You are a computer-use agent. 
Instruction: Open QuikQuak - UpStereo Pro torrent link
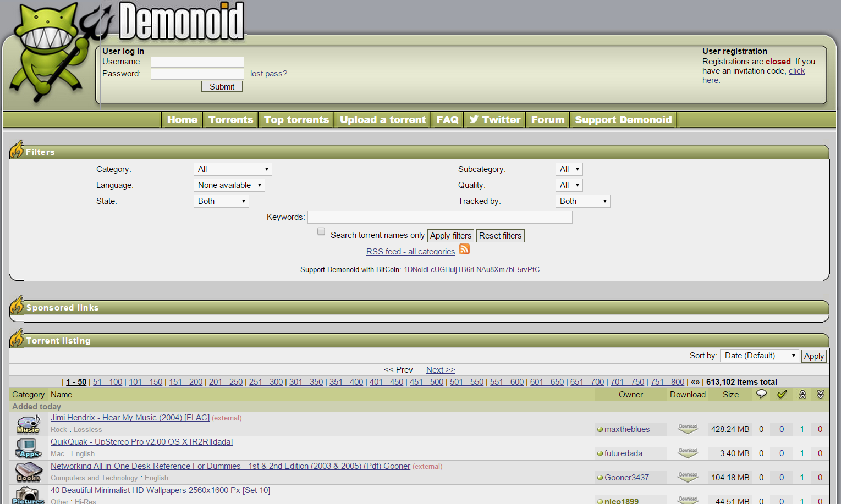[x=141, y=442]
